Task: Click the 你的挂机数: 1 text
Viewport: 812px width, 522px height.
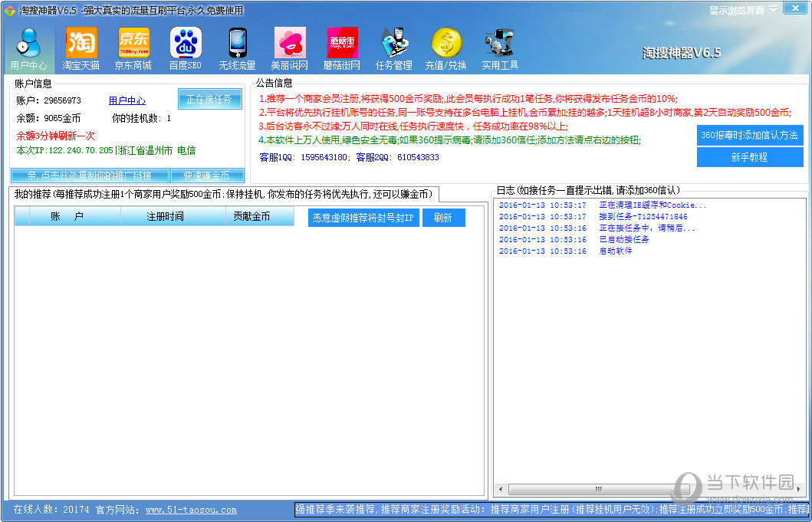Action: point(141,118)
